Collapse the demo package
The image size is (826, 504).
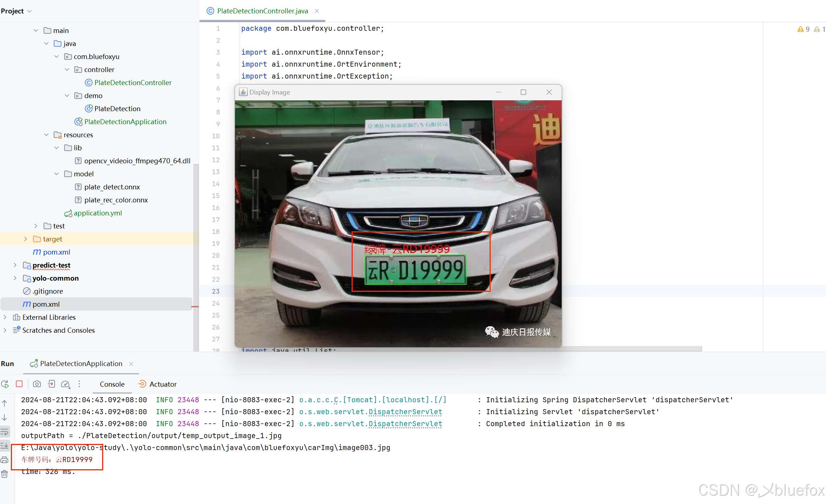[67, 96]
